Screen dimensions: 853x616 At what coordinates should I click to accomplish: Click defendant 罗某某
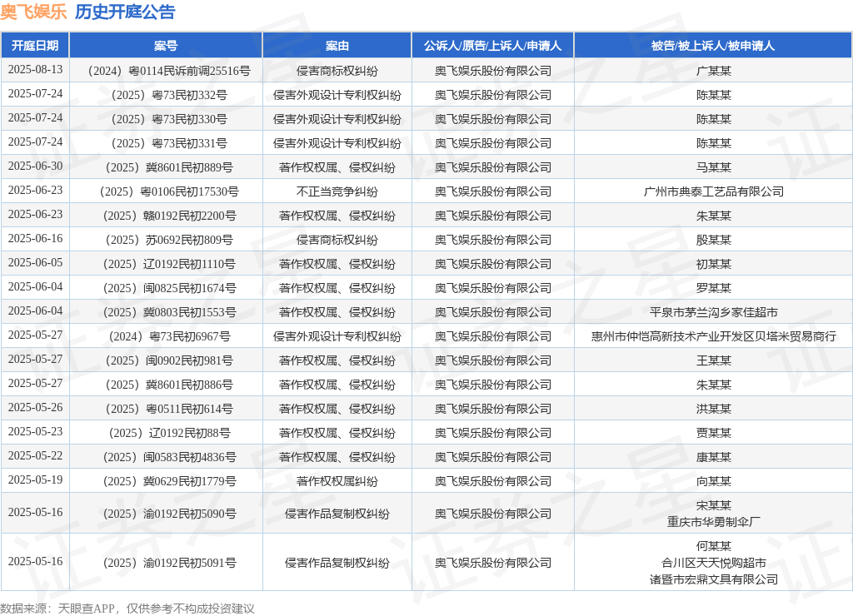pos(714,288)
